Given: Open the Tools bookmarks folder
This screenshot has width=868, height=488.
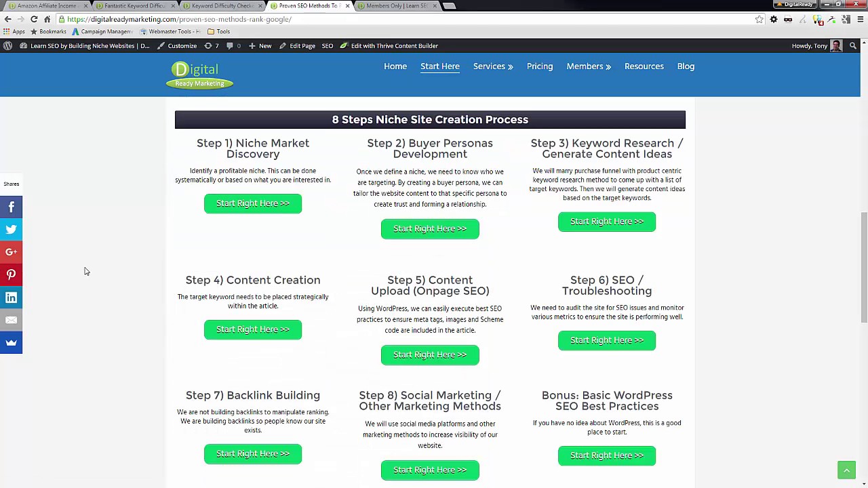Looking at the screenshot, I should click(218, 31).
